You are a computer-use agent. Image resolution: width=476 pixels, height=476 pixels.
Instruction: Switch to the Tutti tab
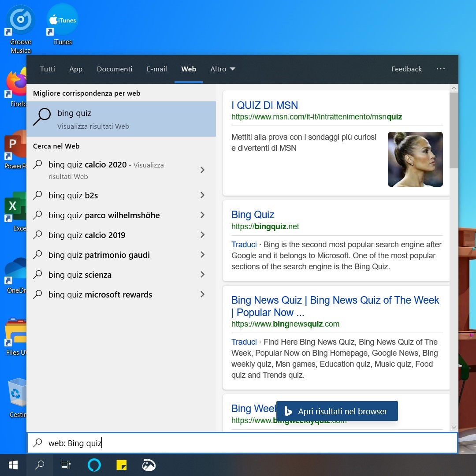pyautogui.click(x=47, y=69)
